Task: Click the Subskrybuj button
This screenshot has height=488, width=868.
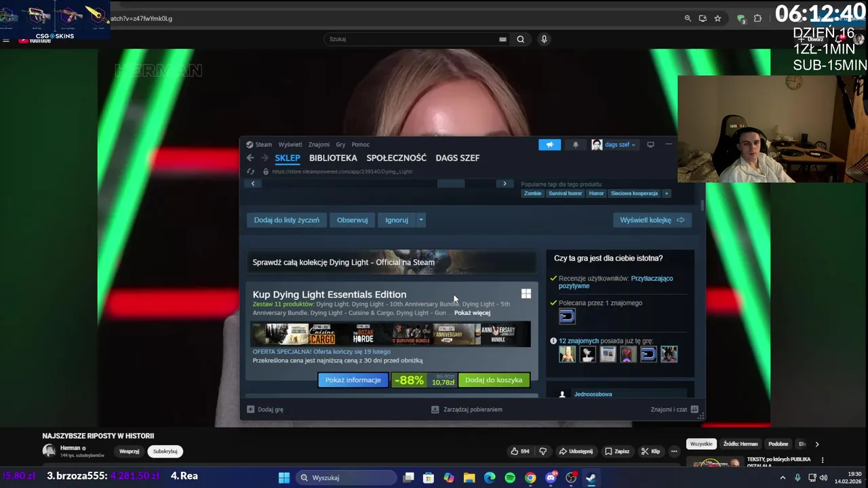Action: (165, 451)
